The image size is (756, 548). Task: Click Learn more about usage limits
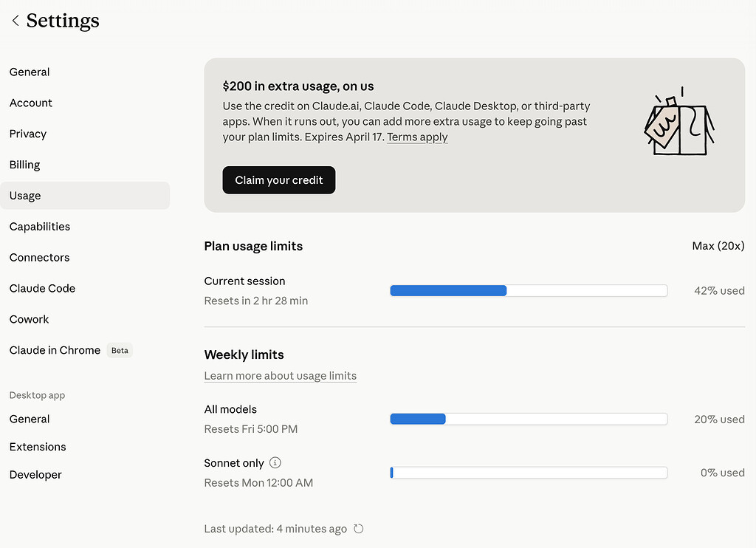(280, 376)
